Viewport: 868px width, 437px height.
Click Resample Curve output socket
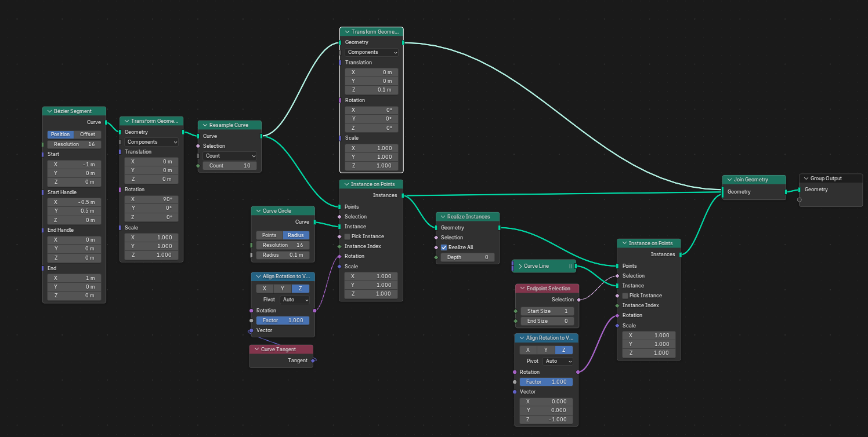[x=262, y=136]
